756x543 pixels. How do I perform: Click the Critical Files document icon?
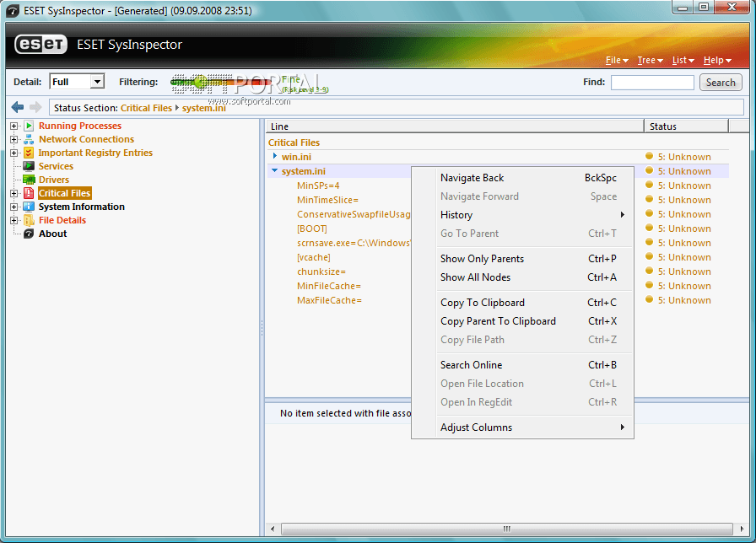pos(29,193)
